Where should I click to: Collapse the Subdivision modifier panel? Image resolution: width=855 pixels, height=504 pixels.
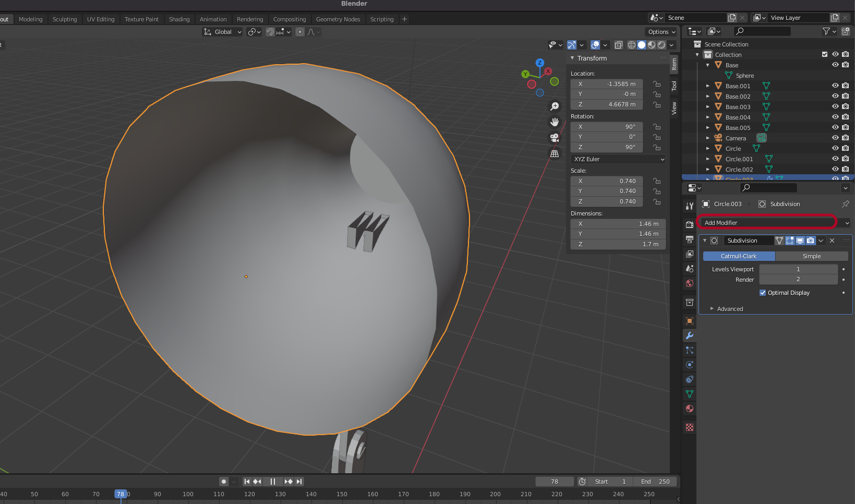(705, 241)
